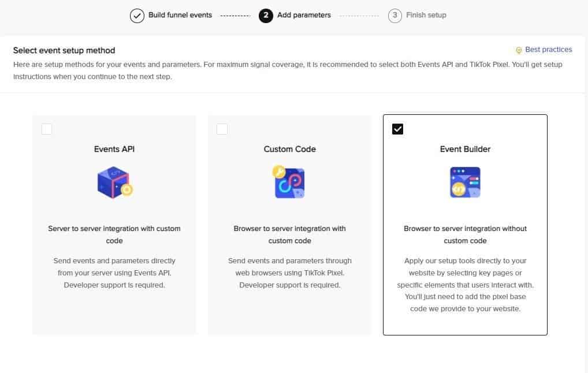The image size is (588, 373).
Task: Click the Event Builder illustration icon
Action: click(465, 182)
